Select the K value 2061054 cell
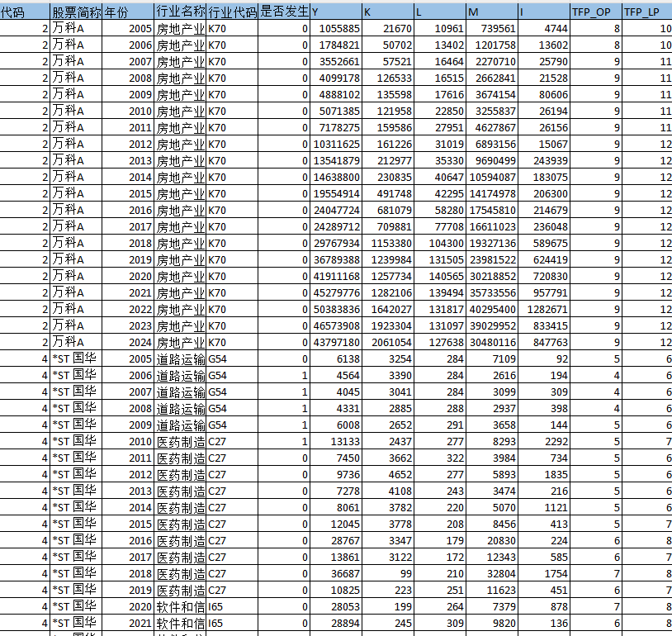This screenshot has height=636, width=672. tap(388, 342)
